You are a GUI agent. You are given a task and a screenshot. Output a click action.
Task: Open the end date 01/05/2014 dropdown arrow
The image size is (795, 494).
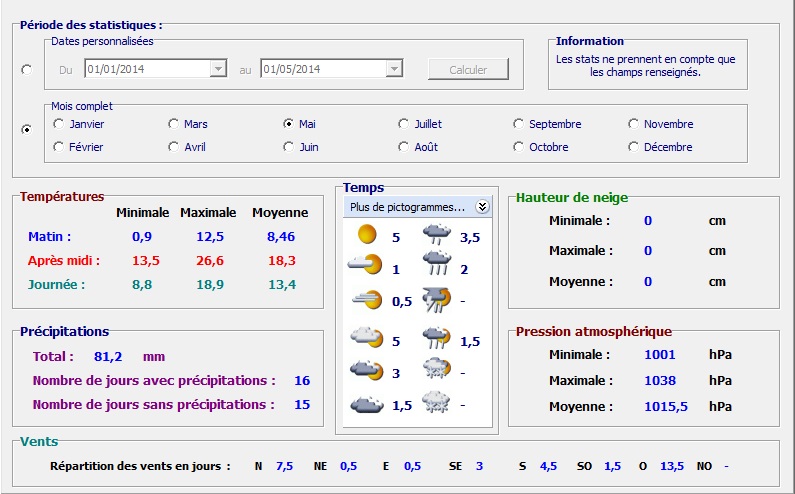(394, 68)
